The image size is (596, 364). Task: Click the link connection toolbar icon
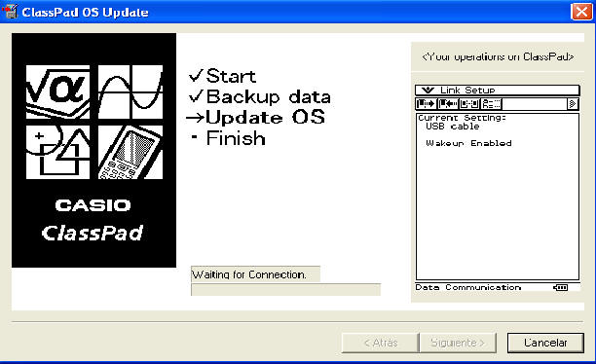469,104
